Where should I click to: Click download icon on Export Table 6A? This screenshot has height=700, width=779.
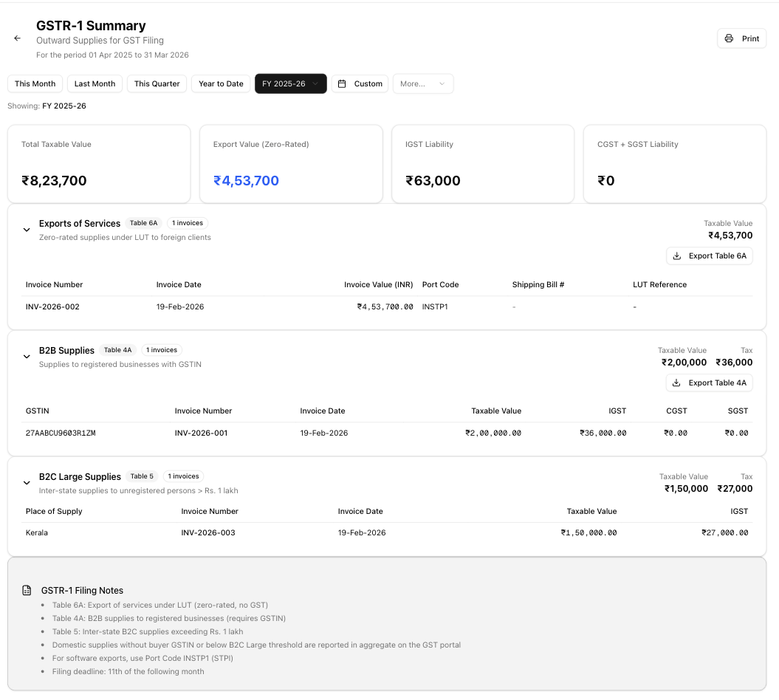point(677,256)
